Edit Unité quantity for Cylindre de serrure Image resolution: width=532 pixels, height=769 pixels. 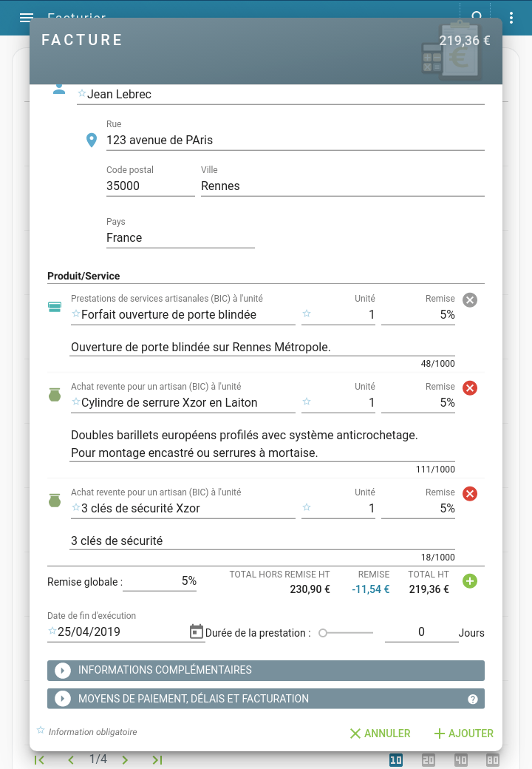(x=338, y=403)
